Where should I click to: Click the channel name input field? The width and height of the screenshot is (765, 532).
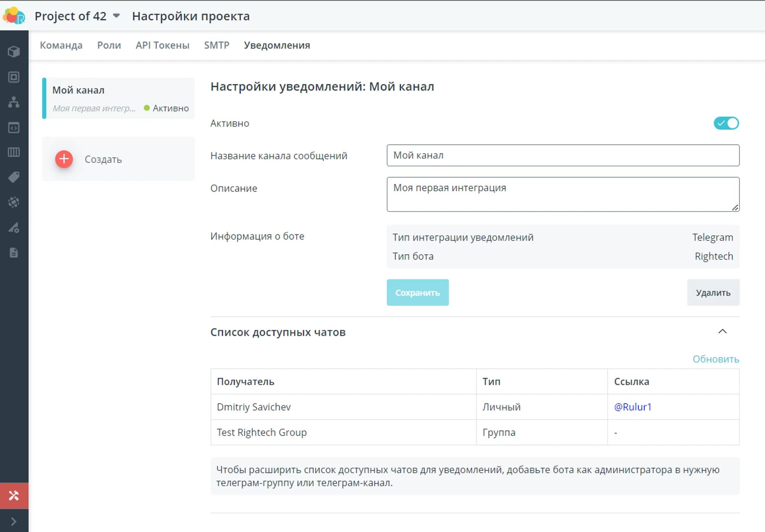[x=563, y=155]
